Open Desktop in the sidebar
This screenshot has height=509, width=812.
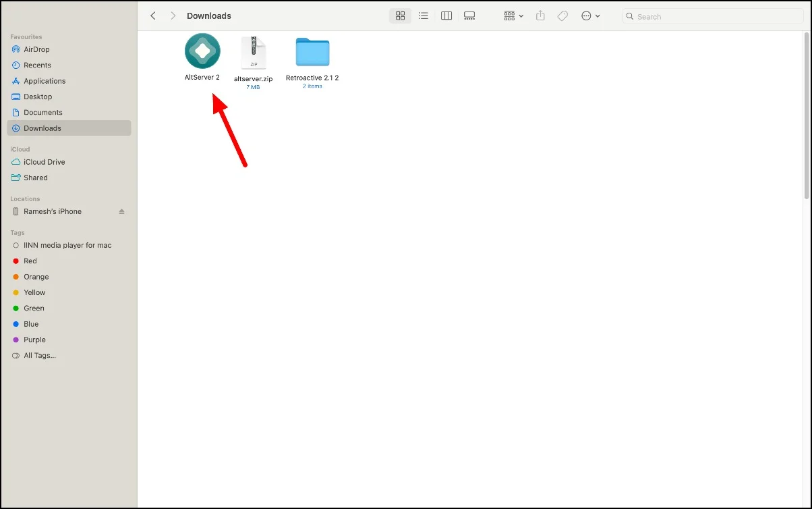69,97
